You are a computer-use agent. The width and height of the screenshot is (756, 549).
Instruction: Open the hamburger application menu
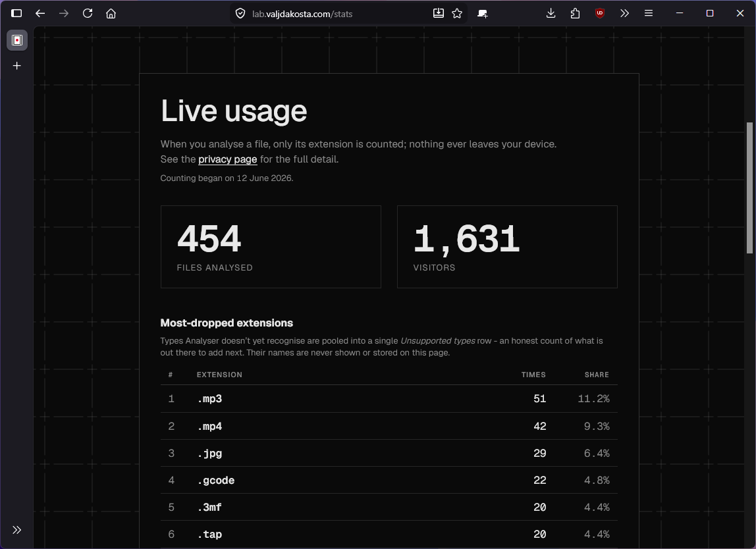(x=649, y=14)
